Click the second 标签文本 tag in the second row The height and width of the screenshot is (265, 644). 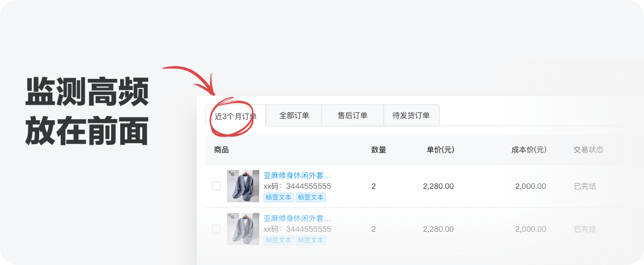tap(311, 240)
